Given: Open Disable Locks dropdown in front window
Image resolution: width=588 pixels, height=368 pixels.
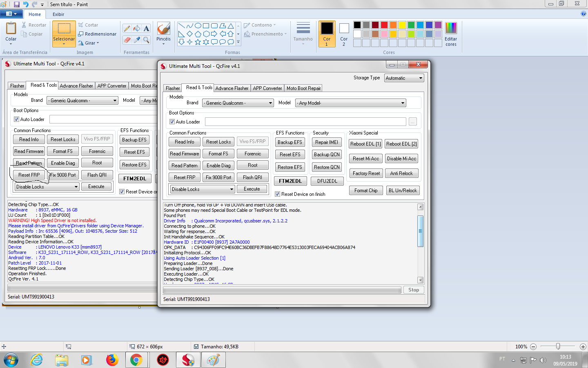Looking at the screenshot, I should pyautogui.click(x=203, y=189).
